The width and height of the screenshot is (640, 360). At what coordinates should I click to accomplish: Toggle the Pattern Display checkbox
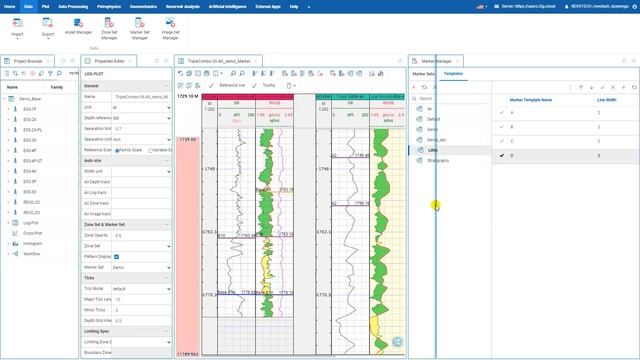[x=116, y=257]
